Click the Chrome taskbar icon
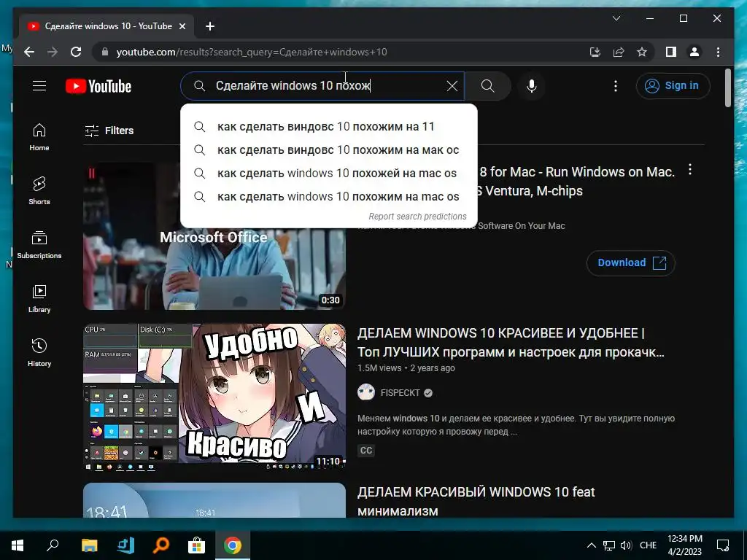The height and width of the screenshot is (560, 747). [233, 545]
